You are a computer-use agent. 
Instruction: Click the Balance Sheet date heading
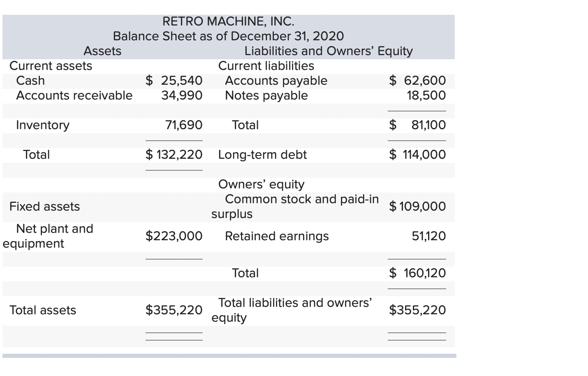(228, 36)
